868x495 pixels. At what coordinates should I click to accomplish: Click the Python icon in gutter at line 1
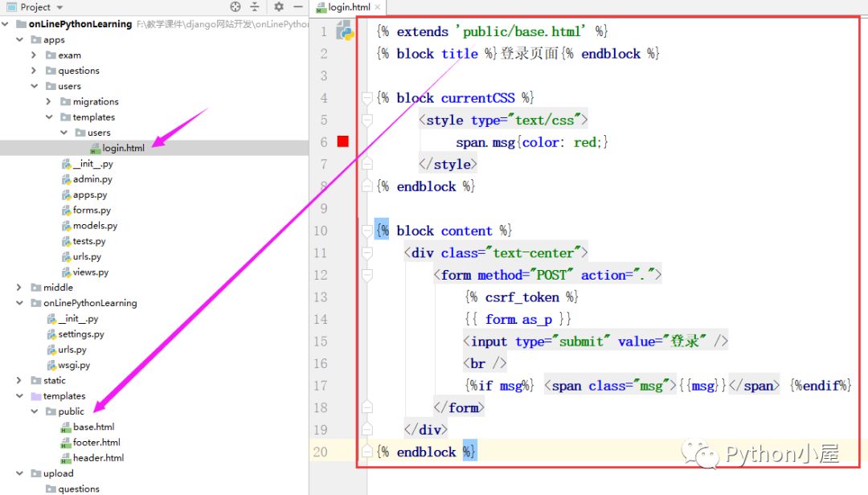click(345, 31)
